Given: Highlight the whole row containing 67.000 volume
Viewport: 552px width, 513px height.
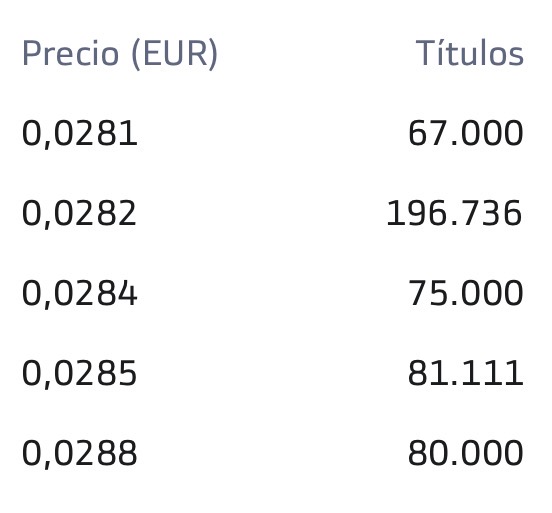Looking at the screenshot, I should point(272,134).
